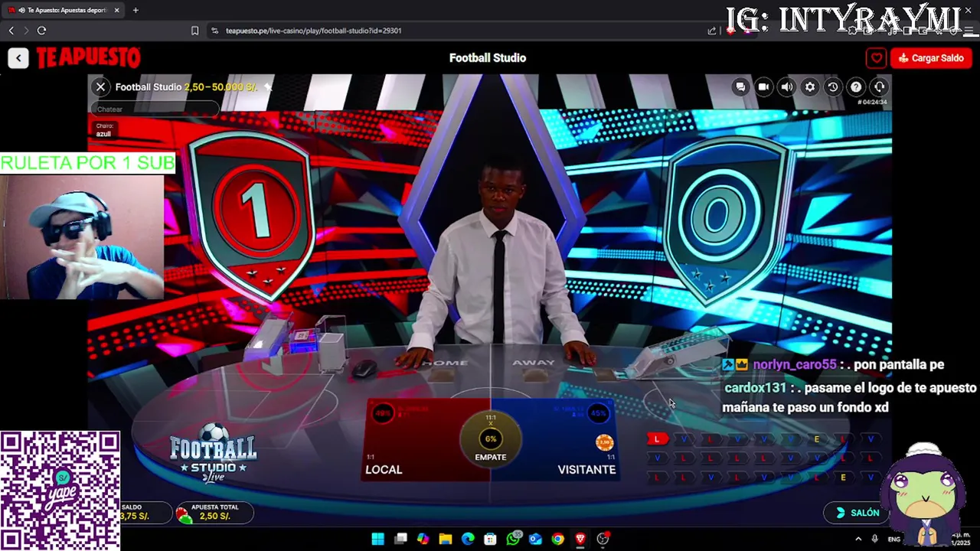Open WhatsApp from the taskbar
Image resolution: width=980 pixels, height=551 pixels.
click(513, 539)
